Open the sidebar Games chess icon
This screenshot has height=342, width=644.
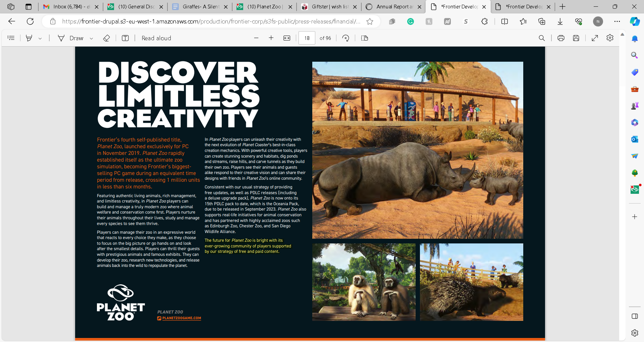pyautogui.click(x=635, y=106)
